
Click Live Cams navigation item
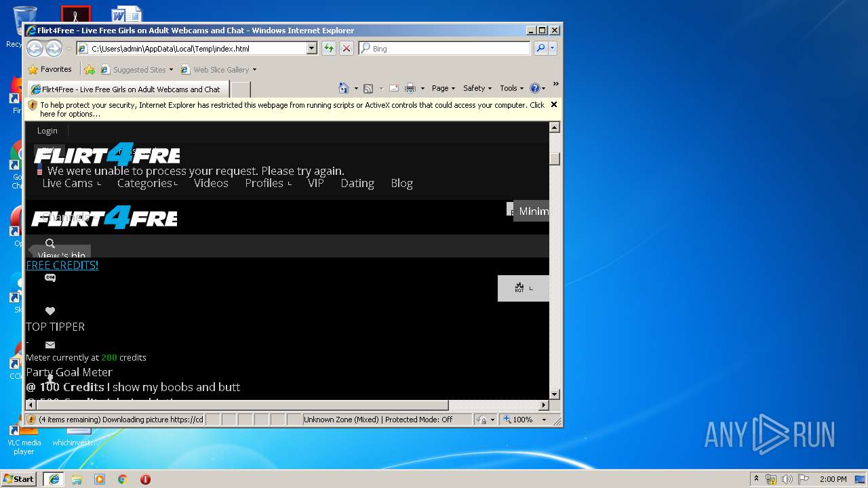click(x=71, y=183)
